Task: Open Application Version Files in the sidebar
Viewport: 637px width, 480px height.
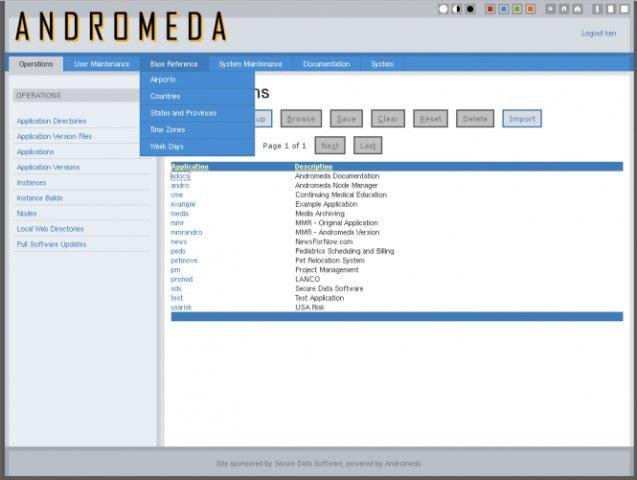Action: click(x=54, y=136)
